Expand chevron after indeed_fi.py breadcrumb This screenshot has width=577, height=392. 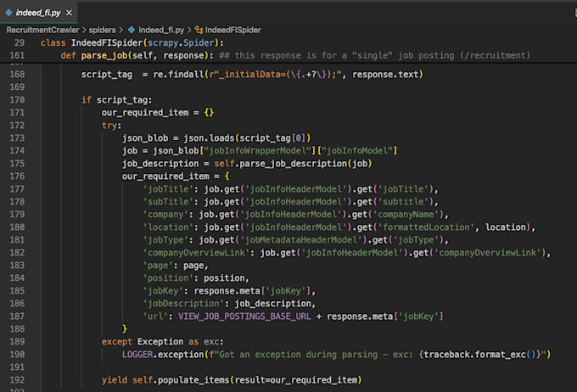(189, 30)
